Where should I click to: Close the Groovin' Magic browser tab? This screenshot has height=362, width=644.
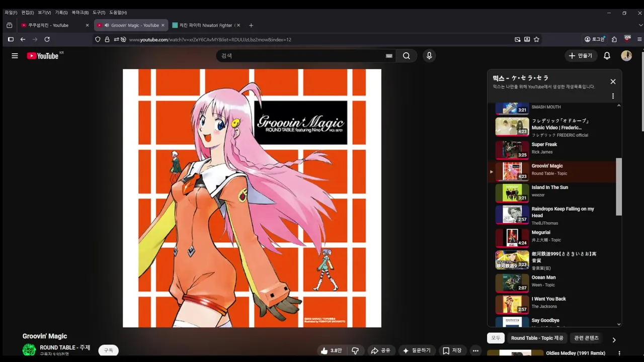[x=163, y=25]
